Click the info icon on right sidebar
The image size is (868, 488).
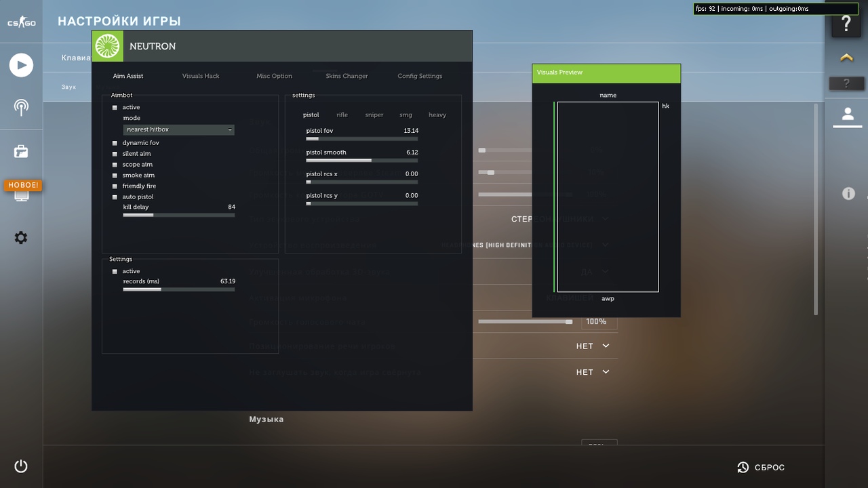pyautogui.click(x=848, y=194)
